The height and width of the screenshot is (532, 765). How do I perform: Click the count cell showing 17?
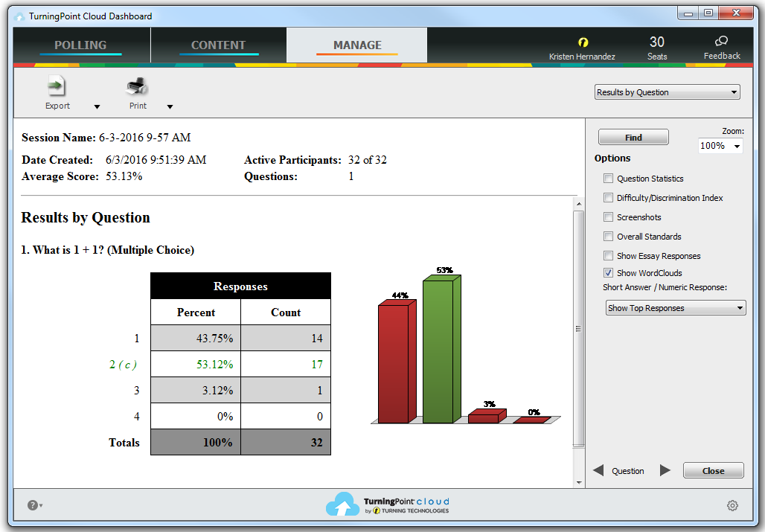[286, 365]
